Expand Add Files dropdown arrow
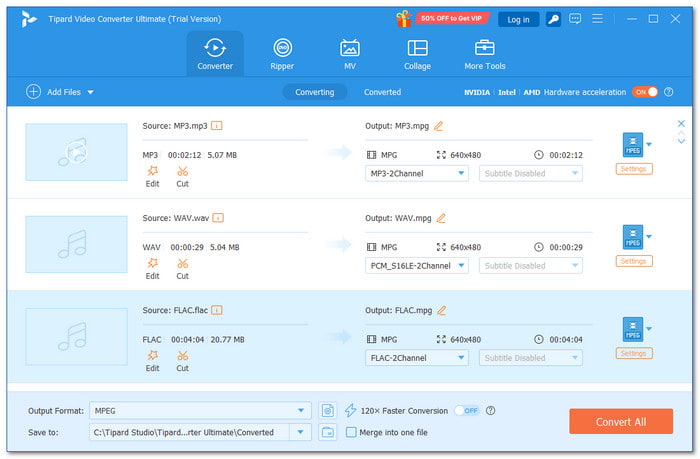Viewport: 700px width, 459px height. click(91, 92)
